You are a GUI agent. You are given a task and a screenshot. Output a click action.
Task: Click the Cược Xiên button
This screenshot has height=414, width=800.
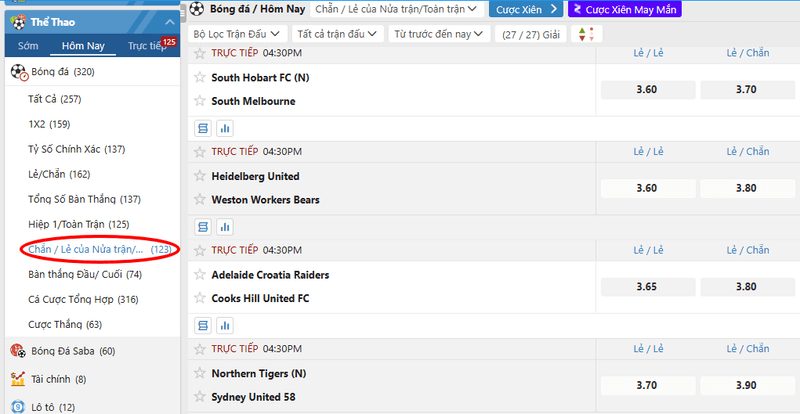click(526, 9)
